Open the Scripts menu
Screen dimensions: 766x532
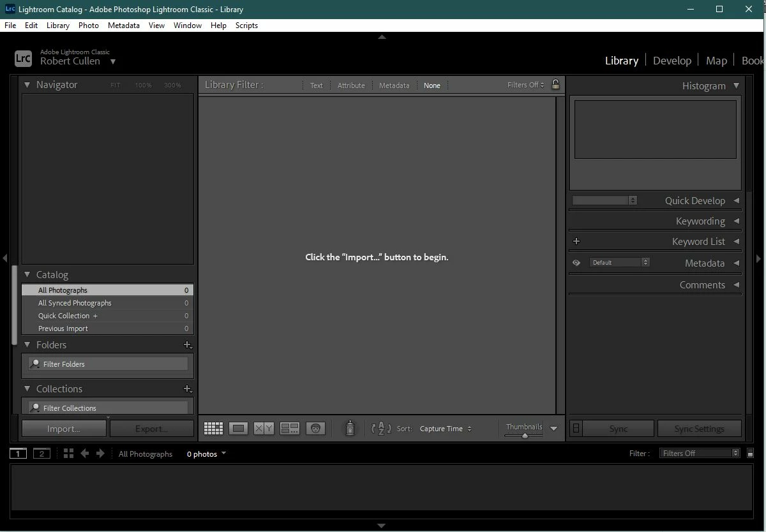click(246, 26)
